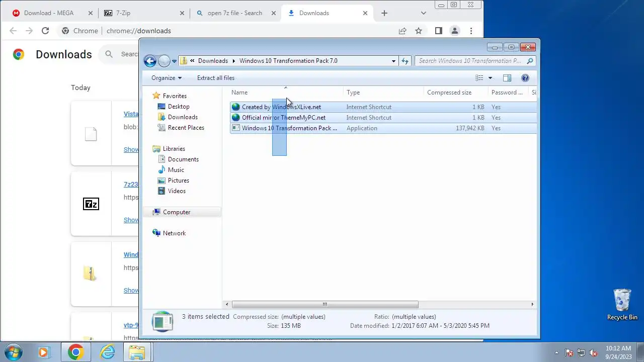The image size is (644, 362).
Task: Change view with the views icon
Action: pos(479,78)
